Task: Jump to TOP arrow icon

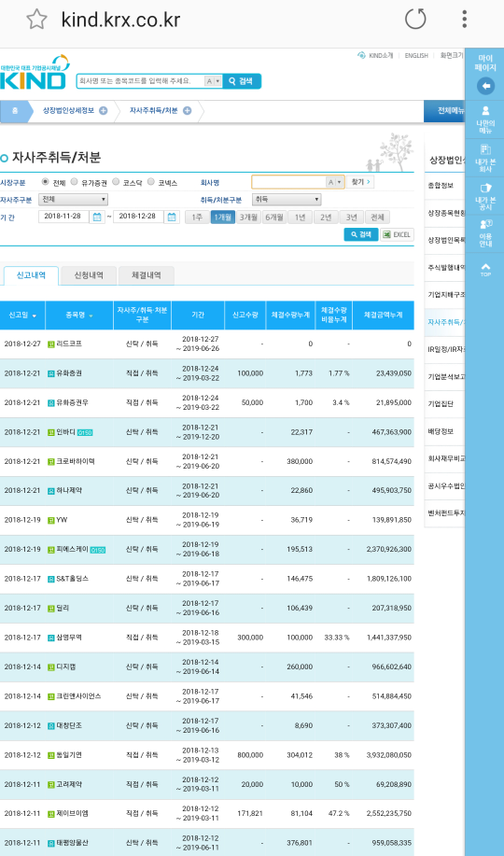Action: [485, 269]
